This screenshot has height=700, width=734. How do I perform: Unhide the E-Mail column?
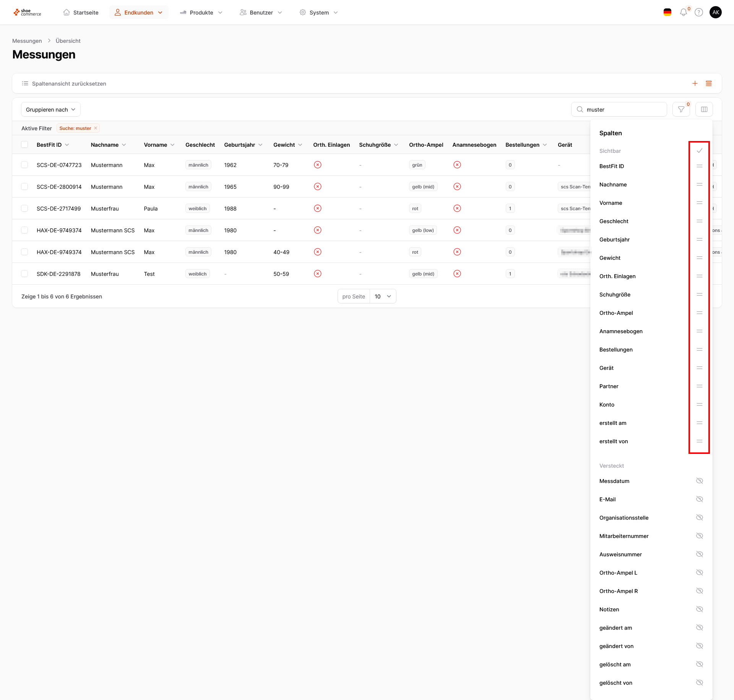(x=700, y=499)
